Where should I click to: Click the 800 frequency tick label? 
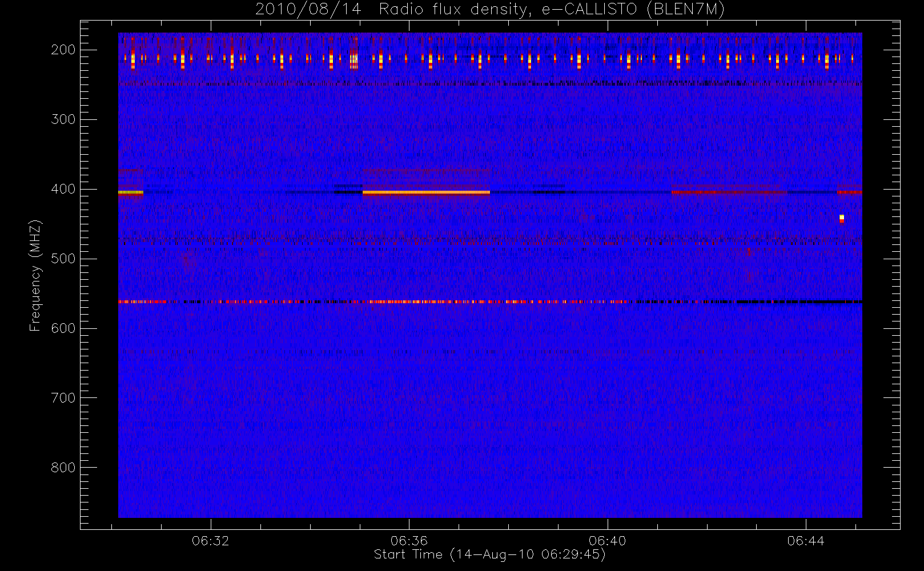63,468
